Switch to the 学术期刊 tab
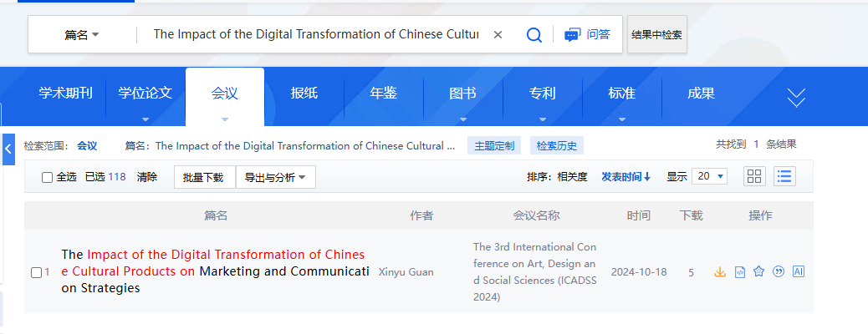Screen dimensions: 868x334 pos(65,94)
